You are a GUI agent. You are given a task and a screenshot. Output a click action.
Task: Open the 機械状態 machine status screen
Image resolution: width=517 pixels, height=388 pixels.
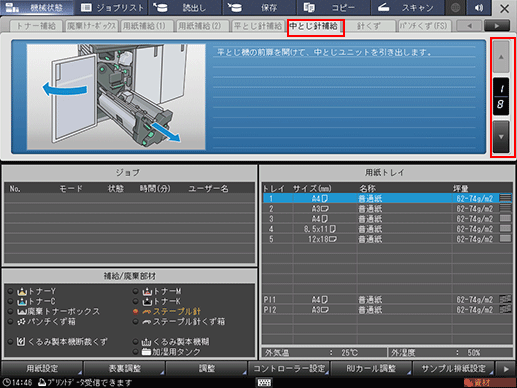point(37,8)
